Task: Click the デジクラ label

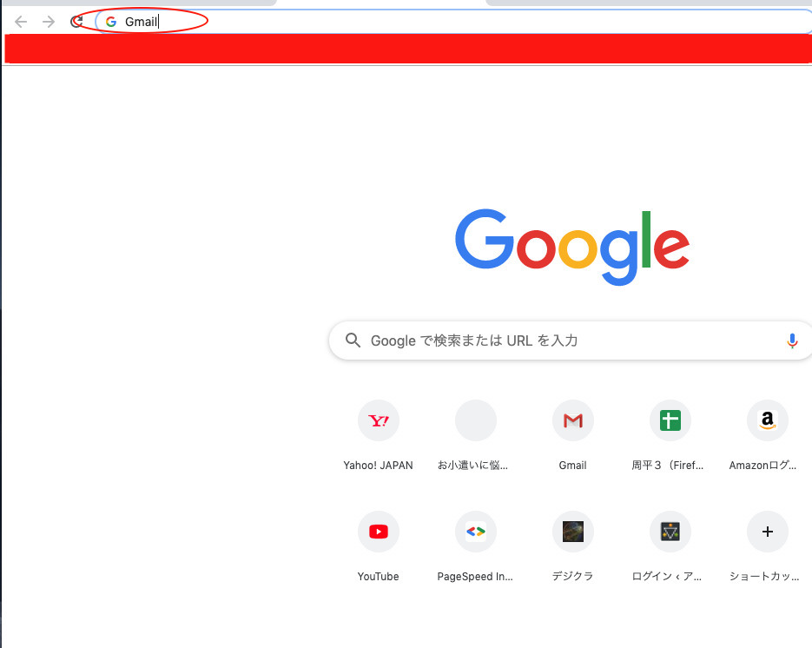Action: coord(573,576)
